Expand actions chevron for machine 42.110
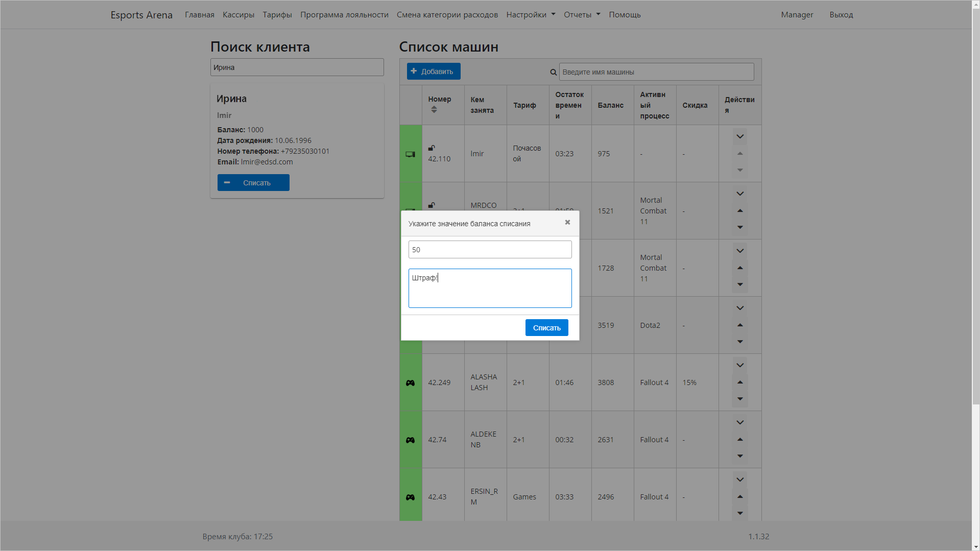This screenshot has width=980, height=551. pos(740,136)
